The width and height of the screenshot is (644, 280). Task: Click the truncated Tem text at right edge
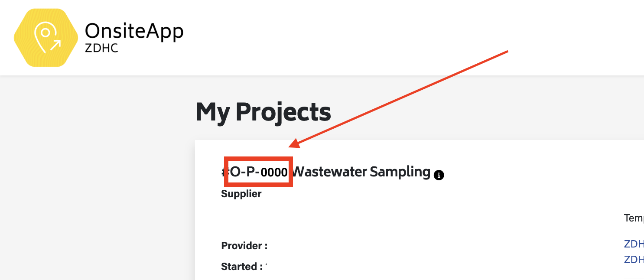pyautogui.click(x=633, y=218)
